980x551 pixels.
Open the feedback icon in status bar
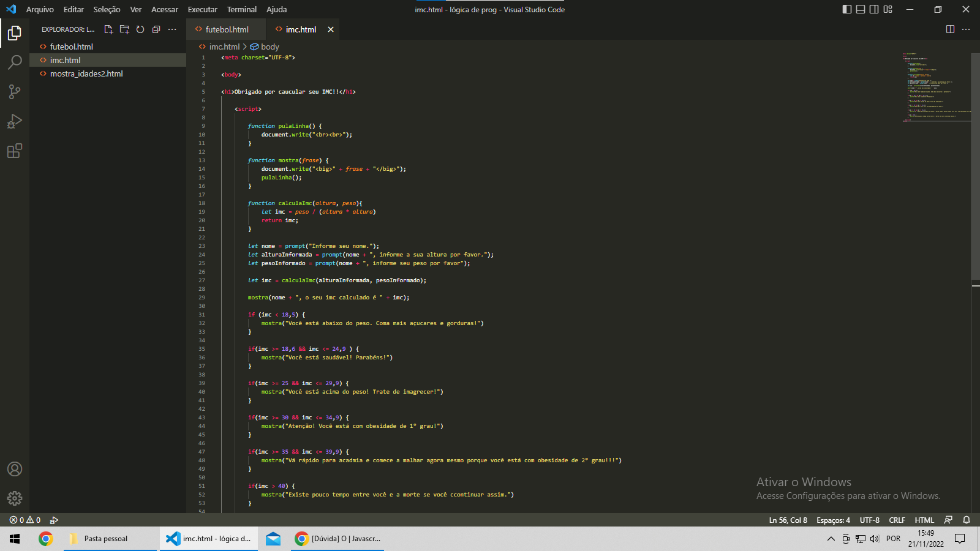coord(948,520)
